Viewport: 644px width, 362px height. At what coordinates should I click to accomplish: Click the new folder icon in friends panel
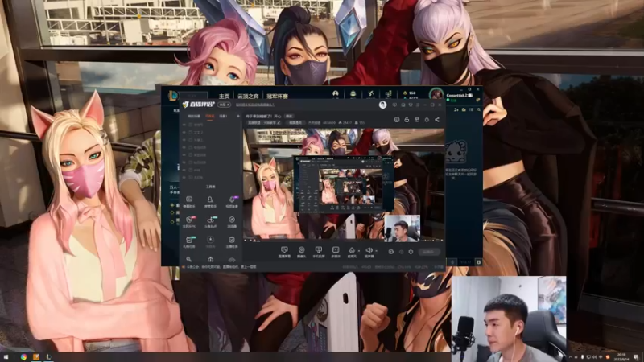(x=464, y=109)
